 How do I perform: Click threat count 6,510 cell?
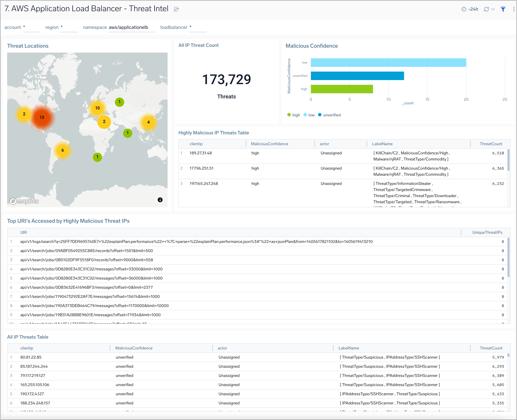(498, 153)
